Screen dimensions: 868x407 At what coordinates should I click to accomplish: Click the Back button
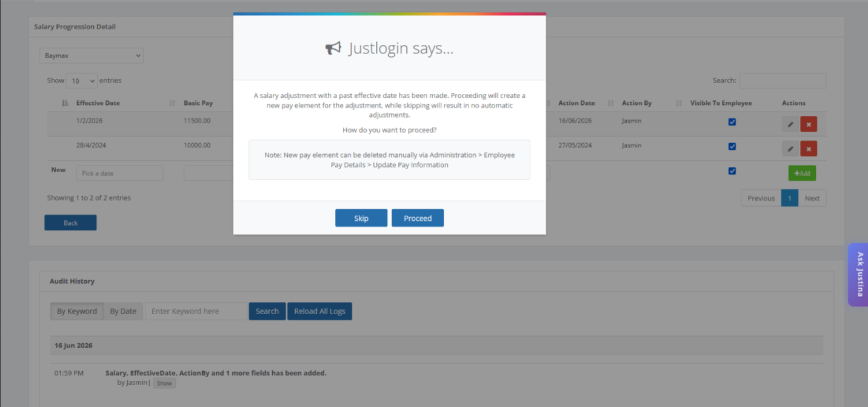tap(70, 223)
